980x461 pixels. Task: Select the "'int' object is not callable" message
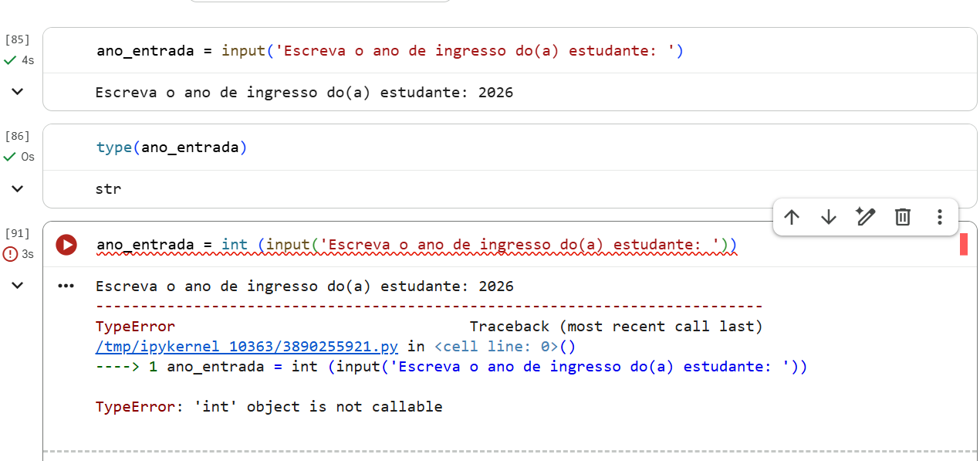click(317, 406)
